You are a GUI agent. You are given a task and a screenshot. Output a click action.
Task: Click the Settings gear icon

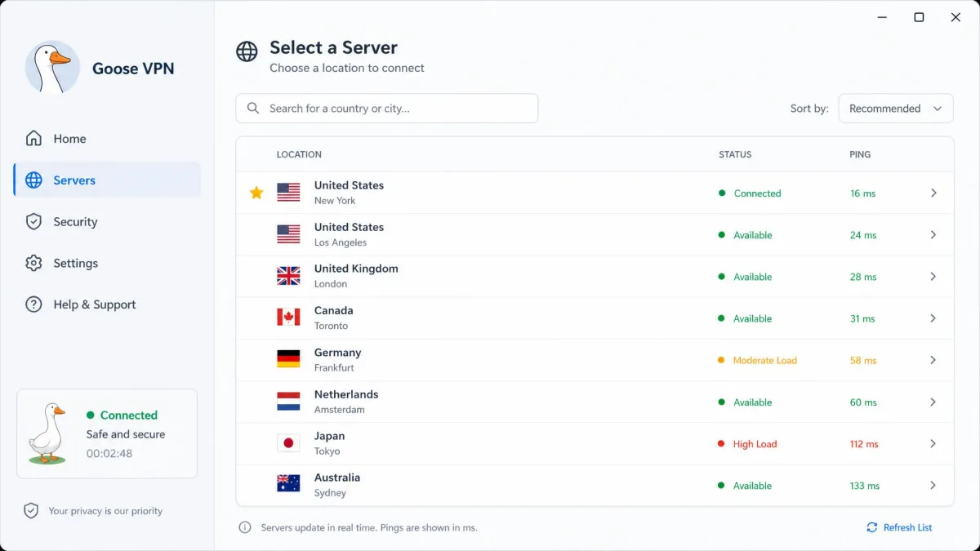(33, 264)
